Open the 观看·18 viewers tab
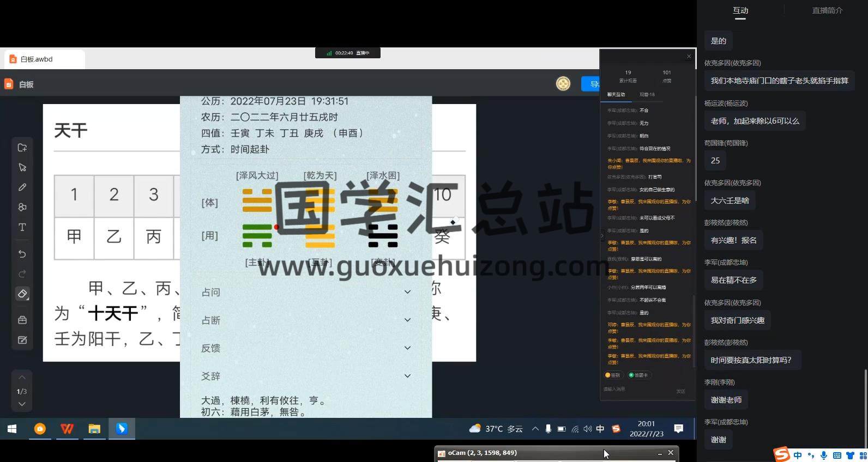Screen dimensions: 868x462 click(647, 94)
